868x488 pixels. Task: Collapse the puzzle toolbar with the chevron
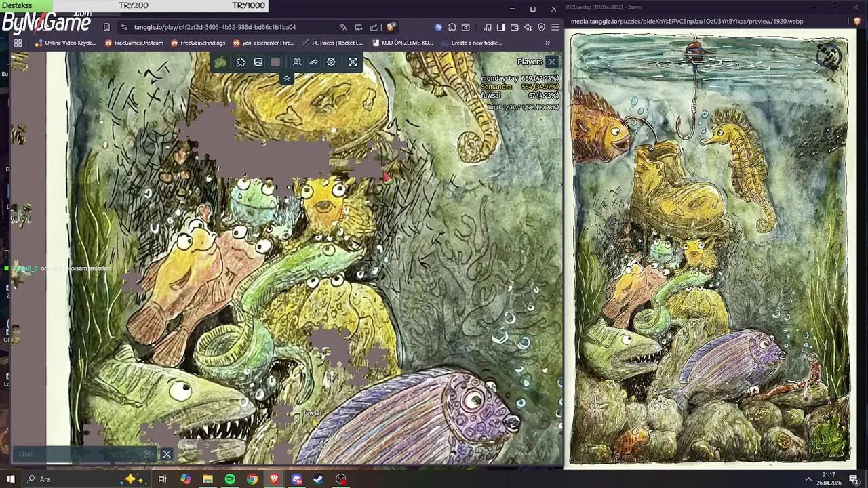pyautogui.click(x=287, y=79)
